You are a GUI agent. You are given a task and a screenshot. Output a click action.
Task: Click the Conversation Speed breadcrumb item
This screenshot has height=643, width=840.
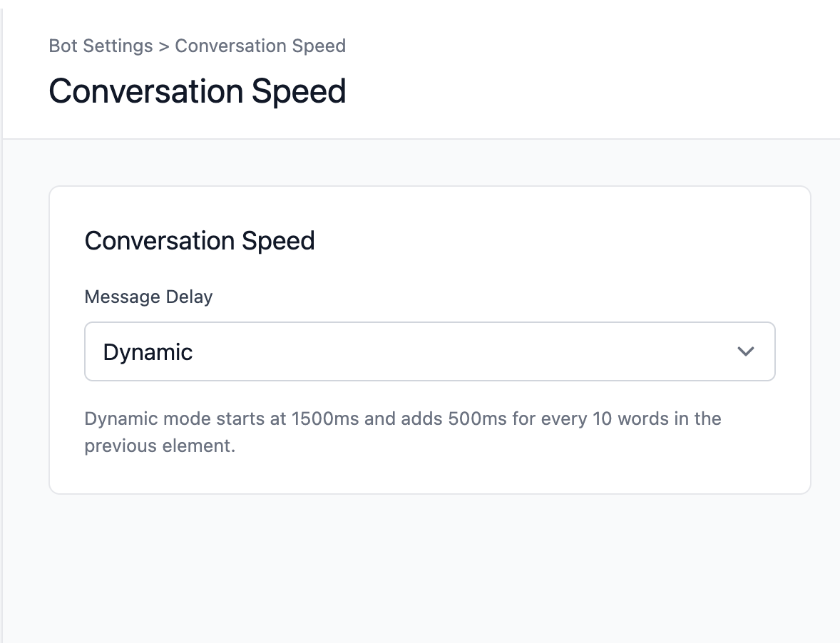click(260, 46)
